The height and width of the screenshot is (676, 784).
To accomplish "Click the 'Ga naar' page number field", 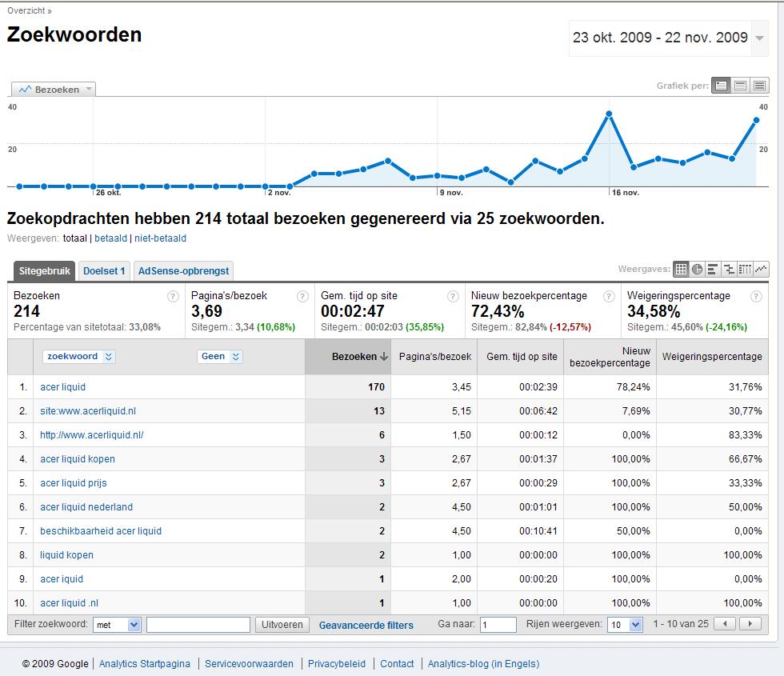I will pyautogui.click(x=498, y=625).
